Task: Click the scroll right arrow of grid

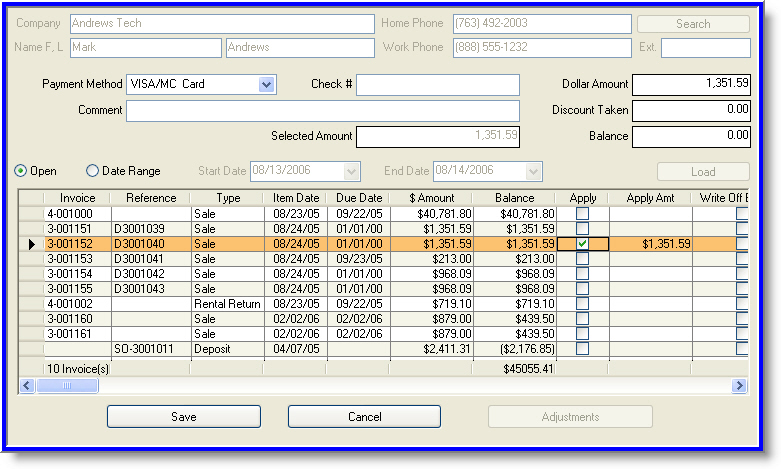Action: click(739, 385)
